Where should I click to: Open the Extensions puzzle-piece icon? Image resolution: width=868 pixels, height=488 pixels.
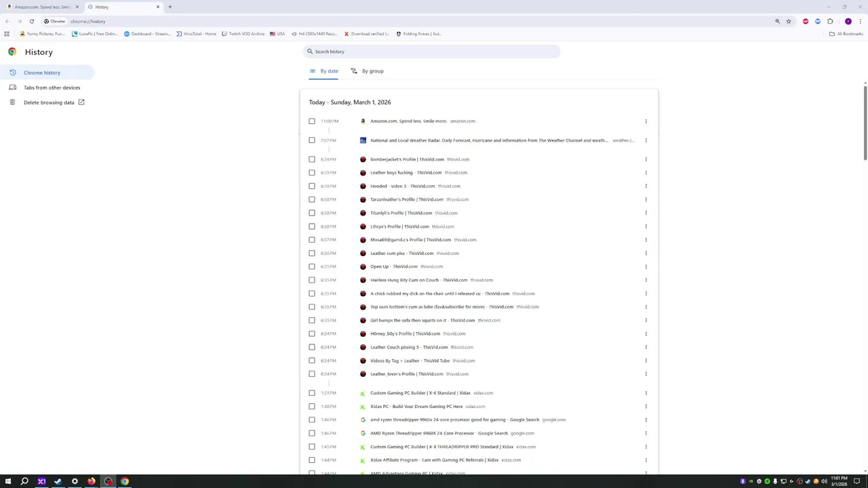(830, 21)
